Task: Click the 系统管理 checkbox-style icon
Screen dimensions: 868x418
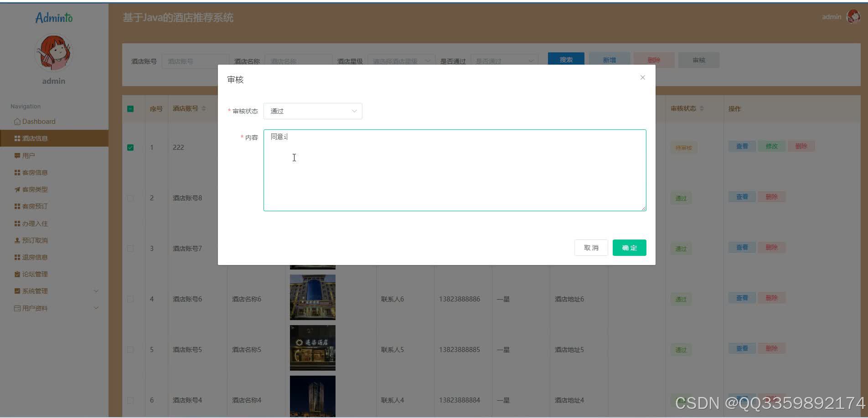Action: (17, 291)
